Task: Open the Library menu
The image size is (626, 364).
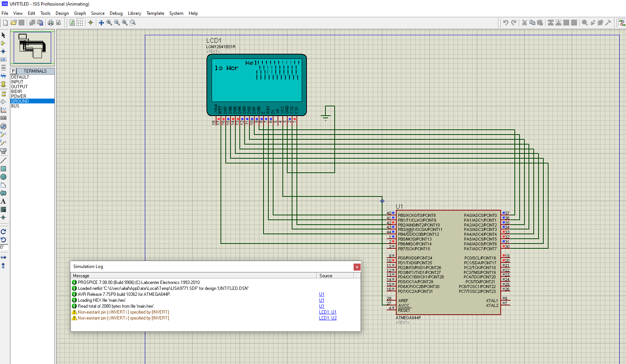Action: point(134,13)
